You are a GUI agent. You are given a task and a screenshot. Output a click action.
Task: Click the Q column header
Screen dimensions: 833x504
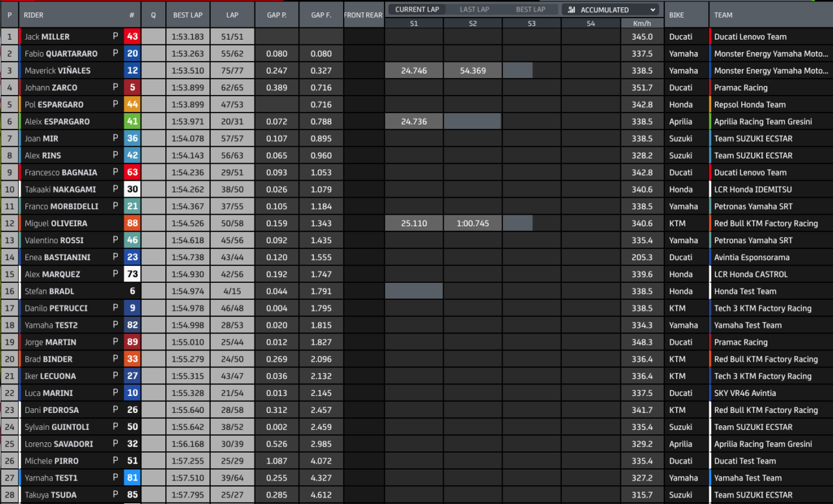click(153, 14)
